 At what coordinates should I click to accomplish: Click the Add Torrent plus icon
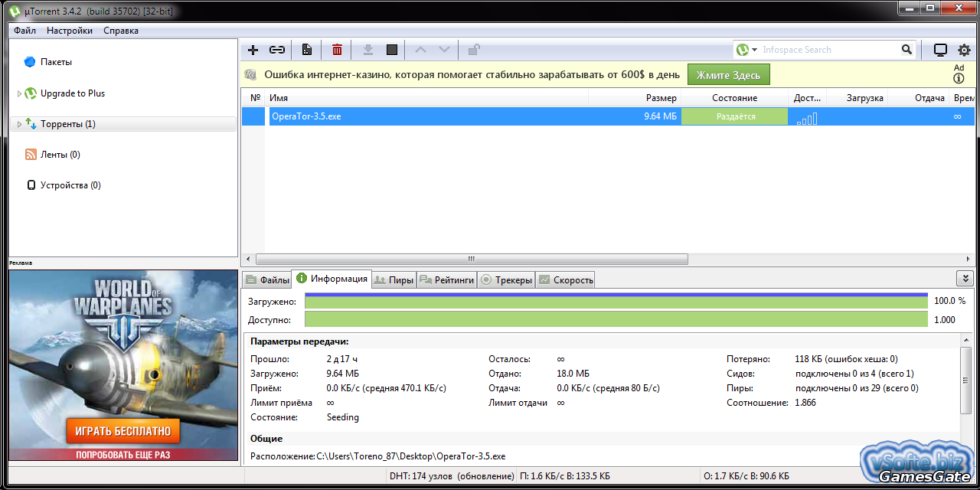253,50
